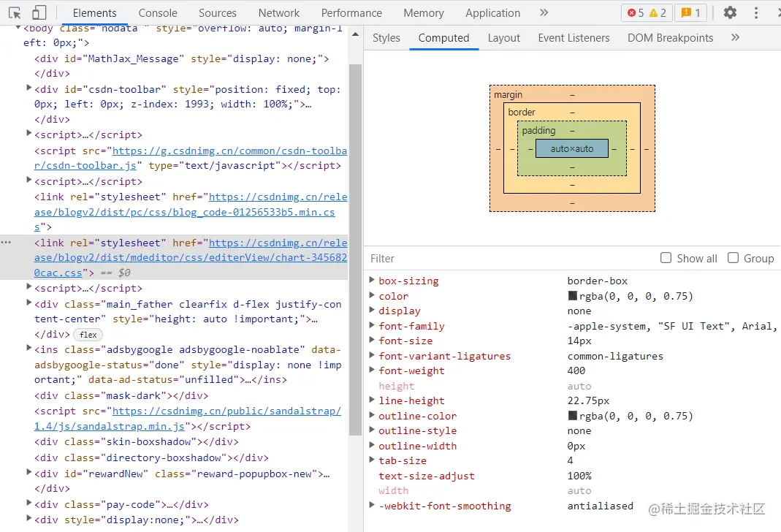Open DevTools settings gear
This screenshot has width=781, height=532.
pyautogui.click(x=730, y=13)
